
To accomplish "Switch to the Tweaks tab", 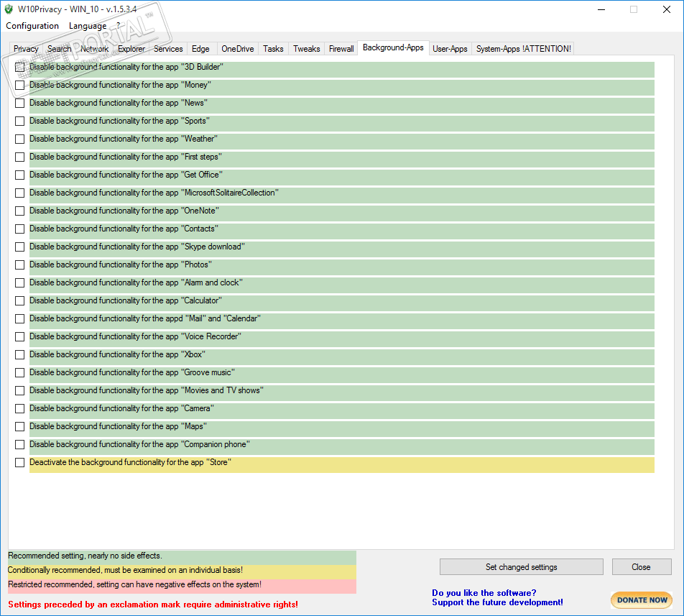I will pyautogui.click(x=306, y=49).
